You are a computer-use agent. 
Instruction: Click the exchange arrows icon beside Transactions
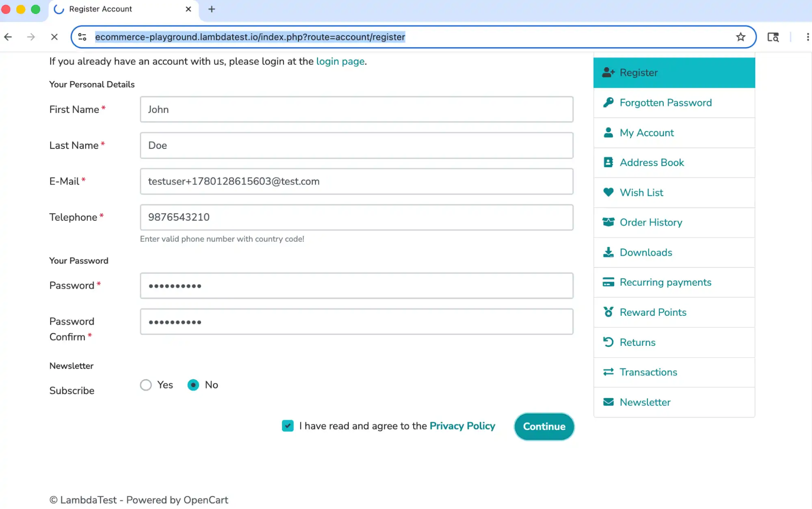[x=608, y=372]
